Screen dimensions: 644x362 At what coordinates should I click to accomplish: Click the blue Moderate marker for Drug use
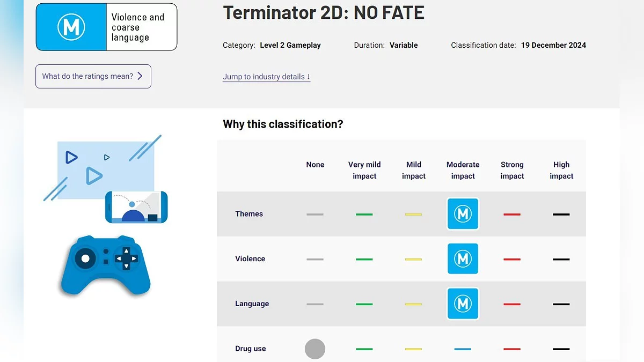click(463, 349)
